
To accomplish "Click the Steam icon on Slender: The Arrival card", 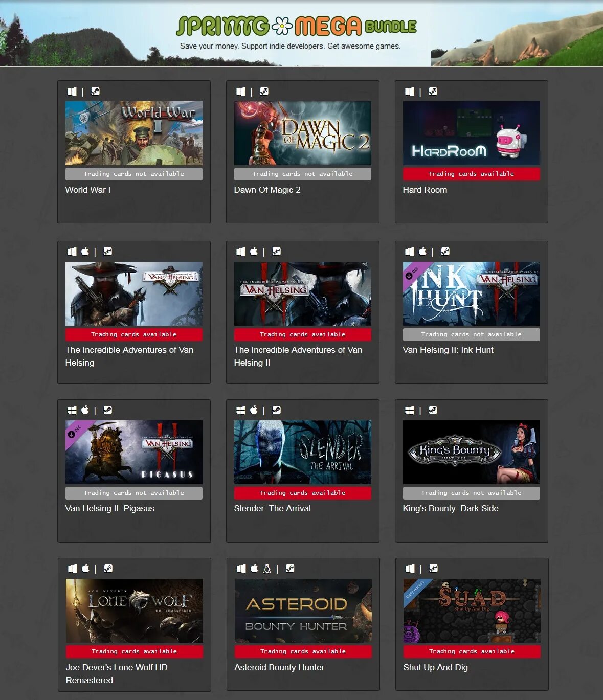I will tap(277, 410).
